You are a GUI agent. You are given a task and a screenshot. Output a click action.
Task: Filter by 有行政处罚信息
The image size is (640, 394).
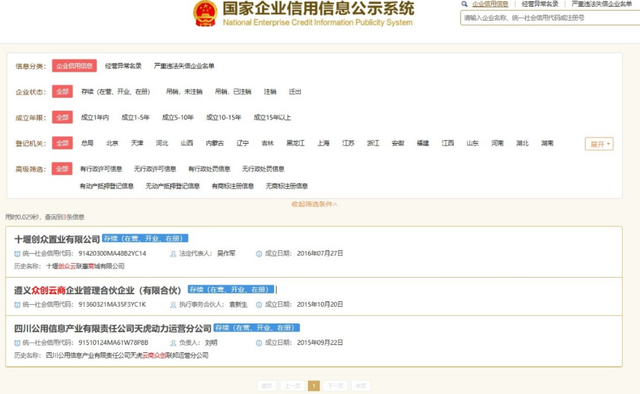point(209,169)
